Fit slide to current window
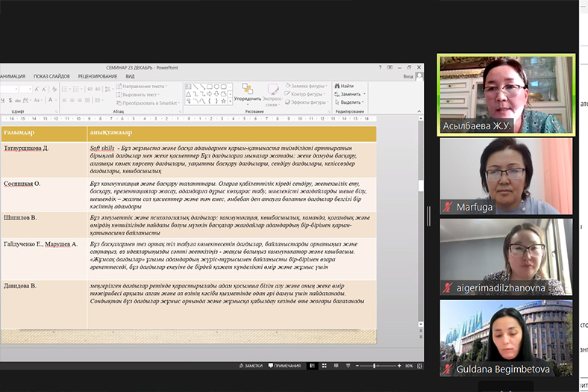This screenshot has height=392, width=588. pos(419,365)
